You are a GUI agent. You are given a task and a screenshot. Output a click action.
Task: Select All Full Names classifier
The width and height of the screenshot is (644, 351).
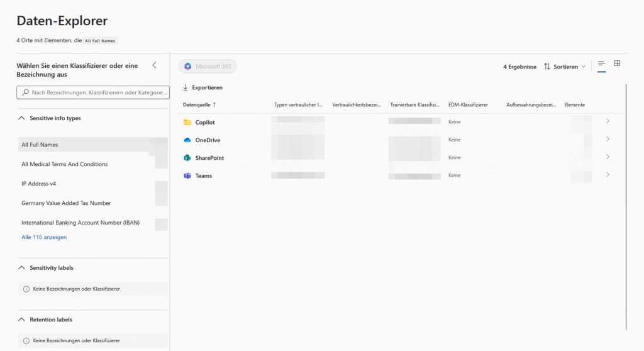tap(93, 145)
